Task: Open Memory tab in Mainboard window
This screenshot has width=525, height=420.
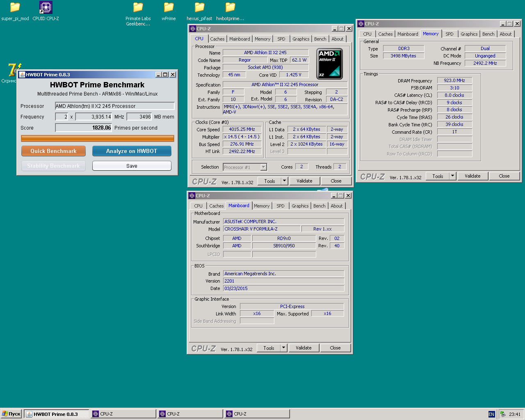Action: click(x=262, y=206)
